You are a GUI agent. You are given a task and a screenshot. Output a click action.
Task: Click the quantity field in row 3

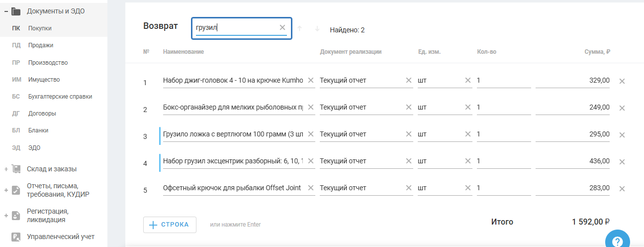point(503,134)
